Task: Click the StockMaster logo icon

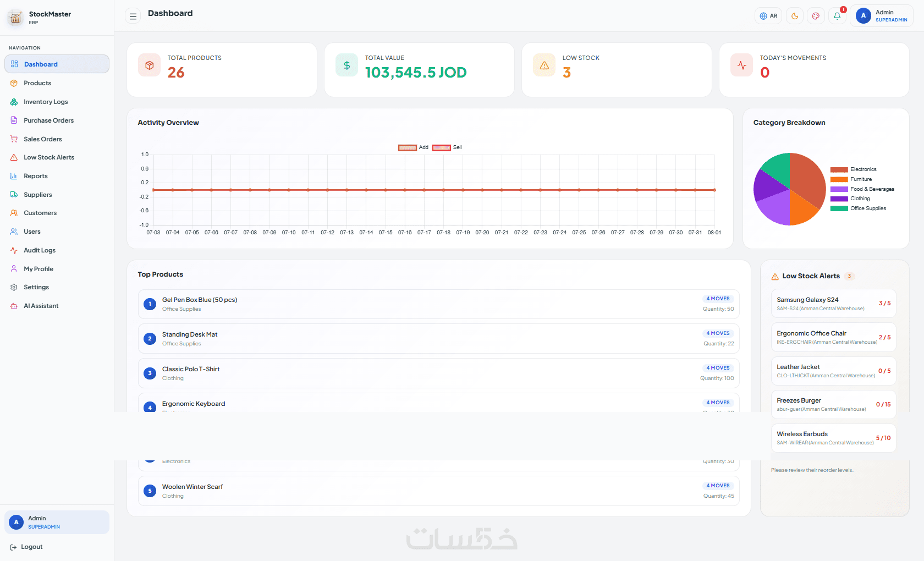Action: tap(16, 18)
